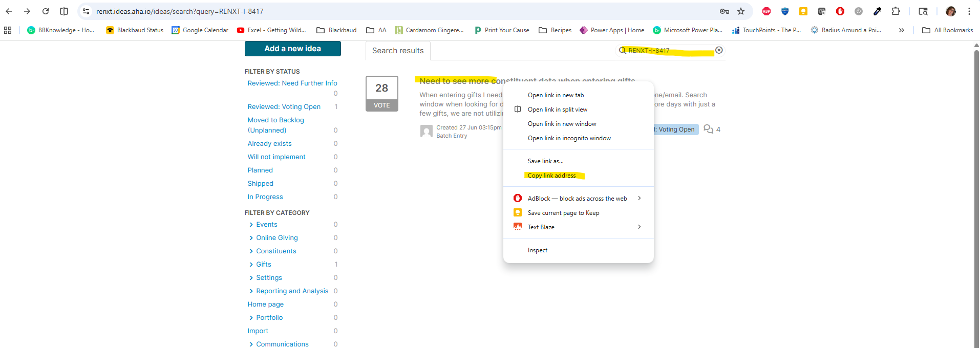
Task: Open the Chrome profile avatar
Action: [951, 11]
